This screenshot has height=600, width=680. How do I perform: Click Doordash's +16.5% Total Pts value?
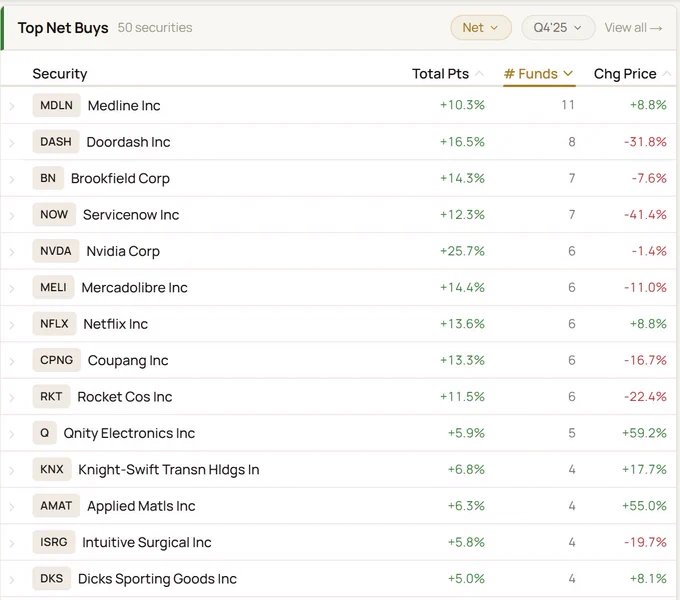(x=462, y=142)
